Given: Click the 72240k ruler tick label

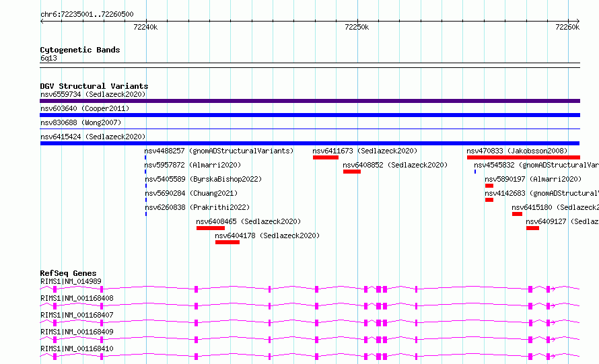Looking at the screenshot, I should (145, 27).
